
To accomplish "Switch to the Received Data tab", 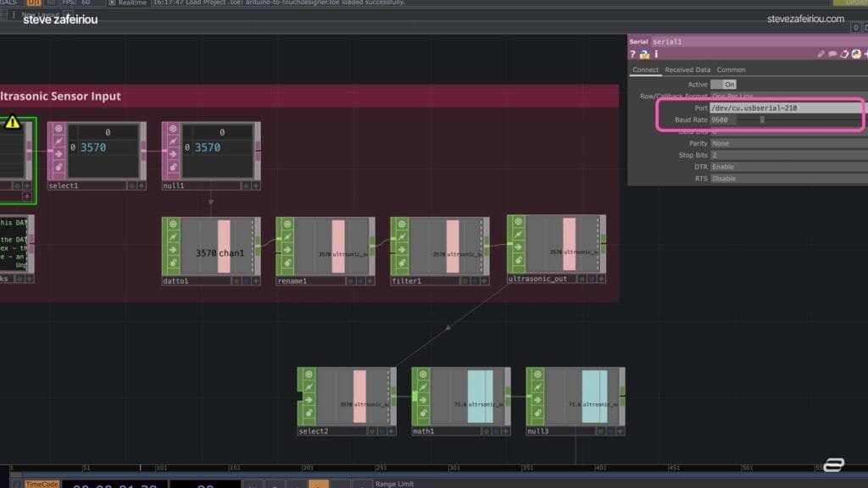I will 687,69.
